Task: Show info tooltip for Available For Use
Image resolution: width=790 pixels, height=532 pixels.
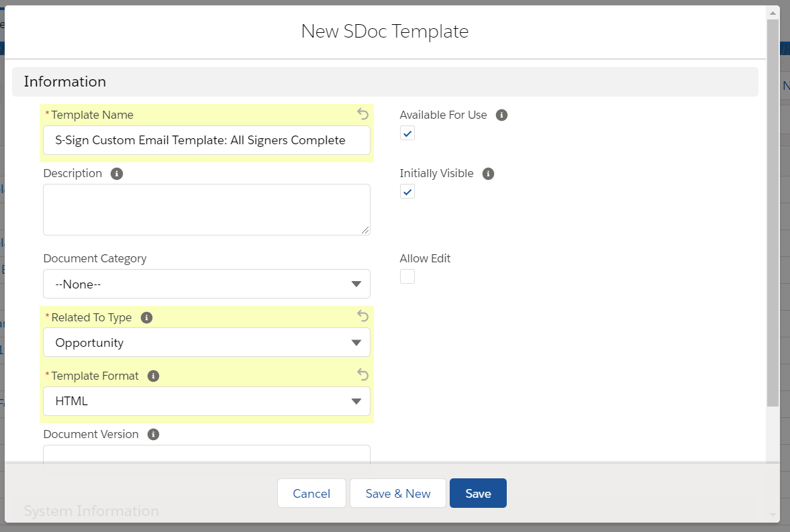Action: point(501,115)
